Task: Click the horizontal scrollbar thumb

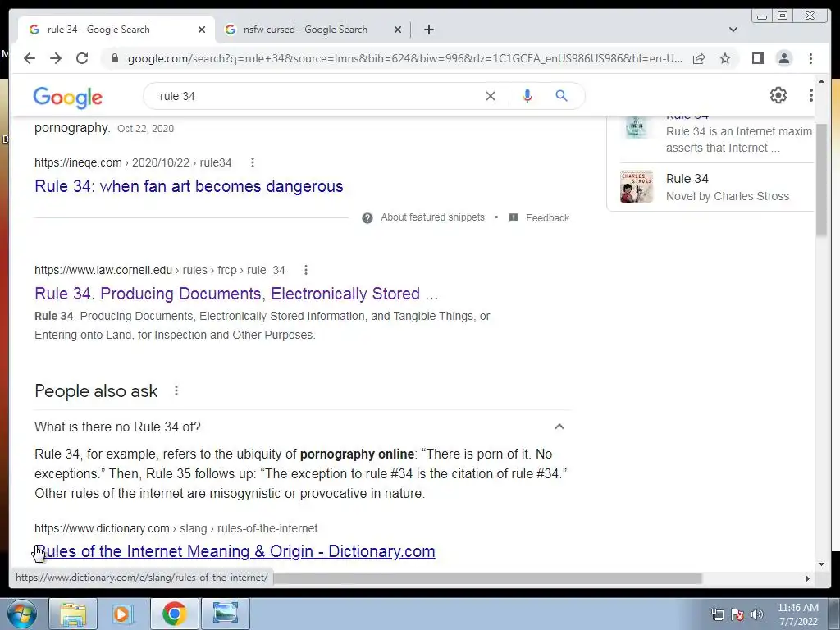Action: pos(487,578)
